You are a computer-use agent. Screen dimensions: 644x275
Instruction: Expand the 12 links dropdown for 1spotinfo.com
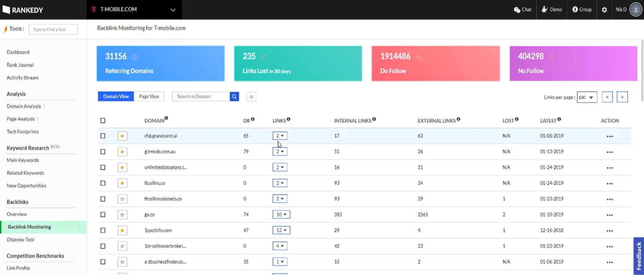(x=281, y=230)
